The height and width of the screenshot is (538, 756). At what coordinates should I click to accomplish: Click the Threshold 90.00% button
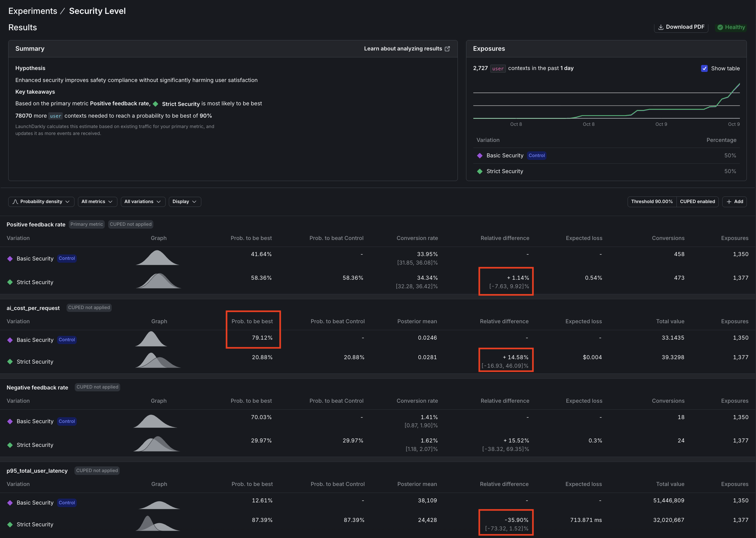(x=651, y=202)
